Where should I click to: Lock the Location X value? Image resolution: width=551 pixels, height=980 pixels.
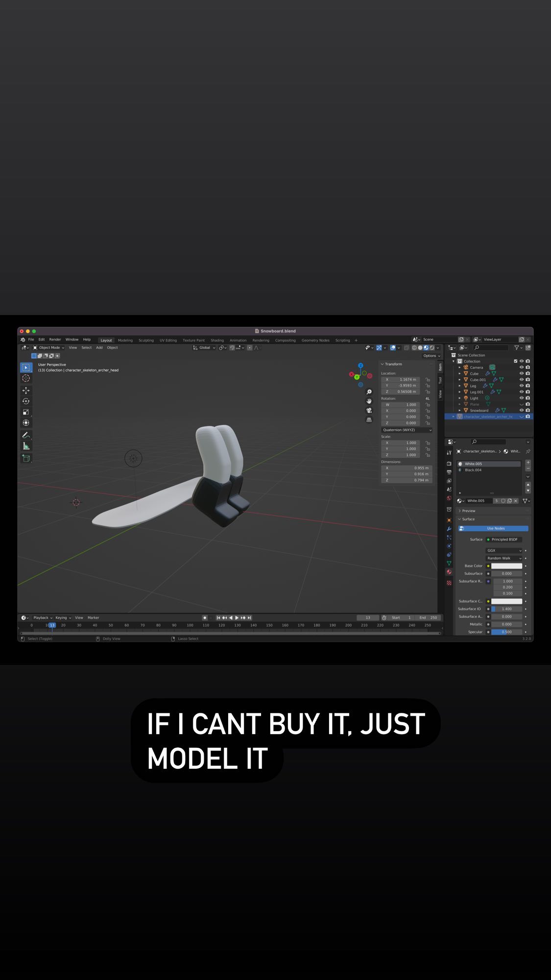click(x=428, y=380)
